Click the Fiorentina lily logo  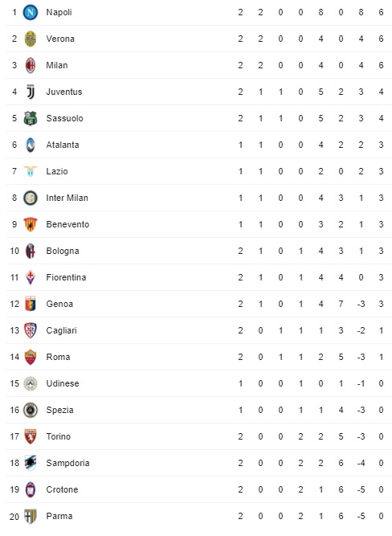click(x=30, y=277)
